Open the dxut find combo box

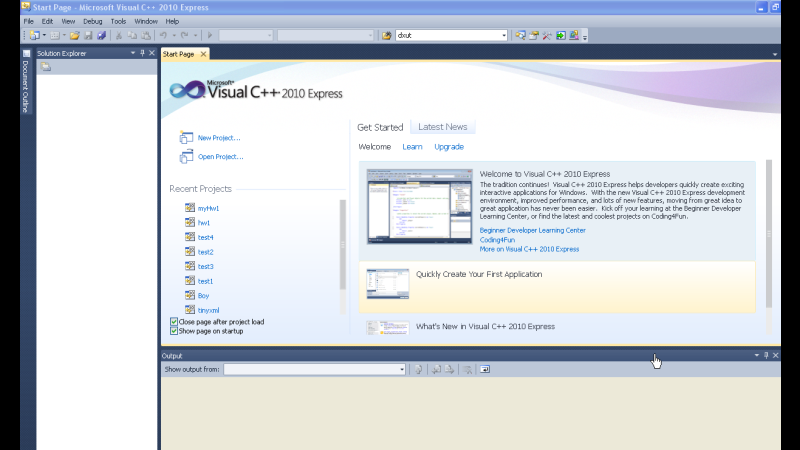point(452,35)
